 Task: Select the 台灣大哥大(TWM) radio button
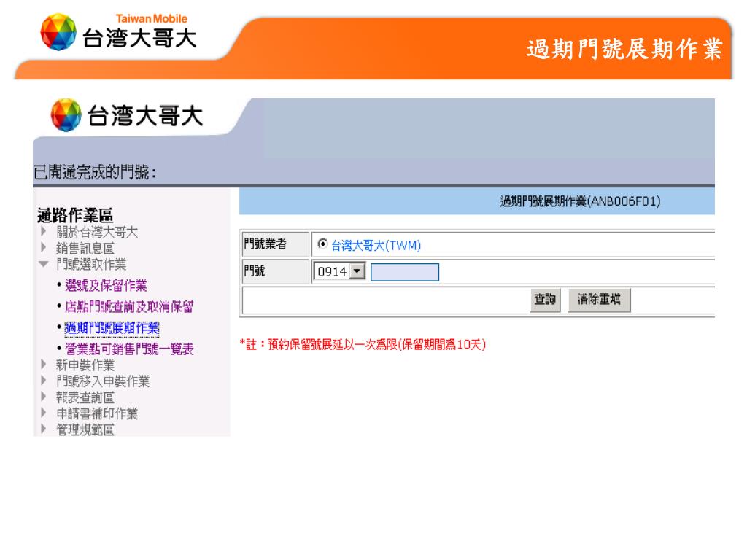(322, 244)
